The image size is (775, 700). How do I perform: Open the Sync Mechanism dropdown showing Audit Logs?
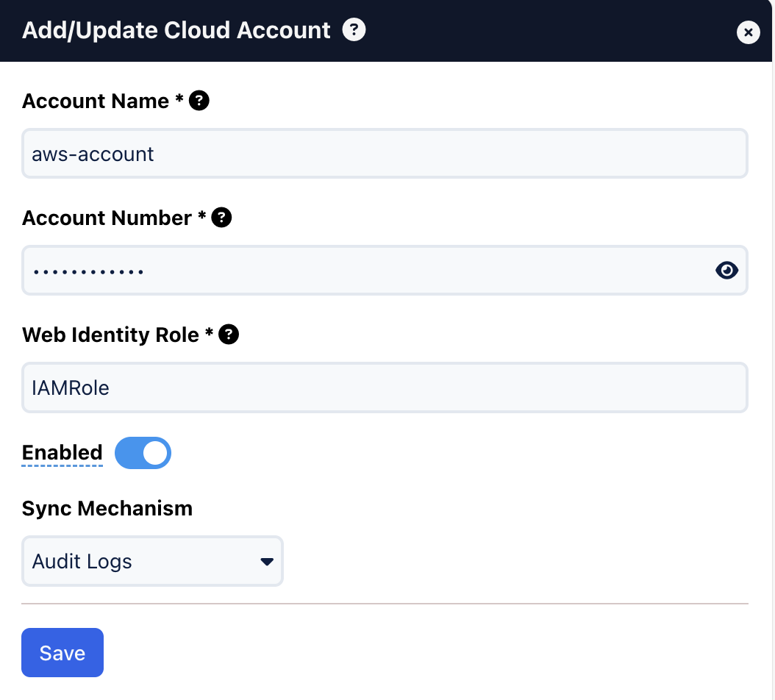(152, 562)
